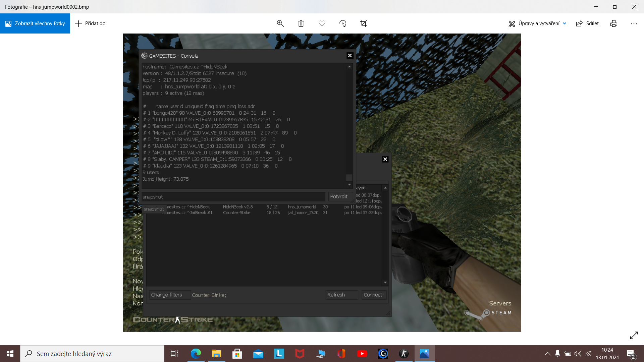Open File Explorer from taskbar
Viewport: 644px width, 362px height.
click(x=216, y=354)
